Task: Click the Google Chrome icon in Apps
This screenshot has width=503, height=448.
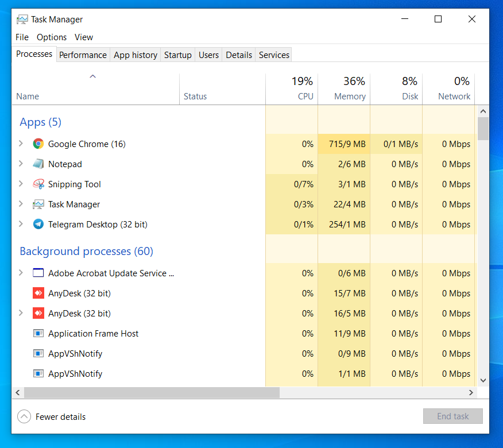Action: [38, 144]
